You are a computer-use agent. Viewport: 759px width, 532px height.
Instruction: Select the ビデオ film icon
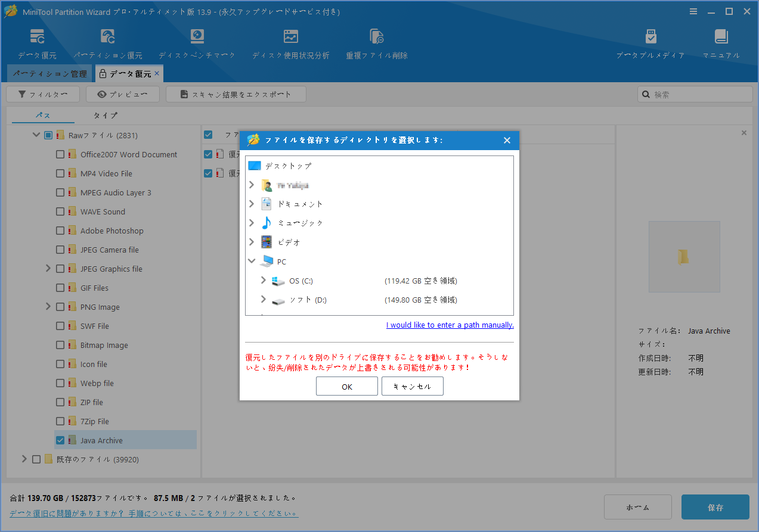267,242
